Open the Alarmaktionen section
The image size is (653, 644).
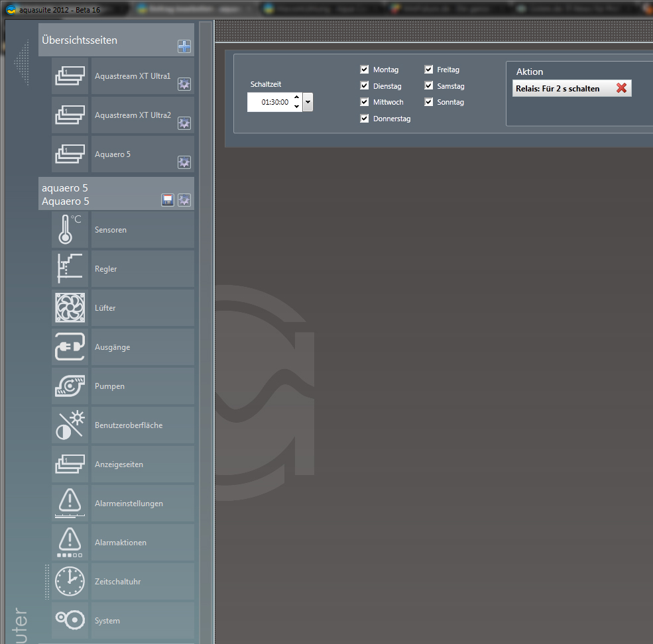tap(143, 543)
